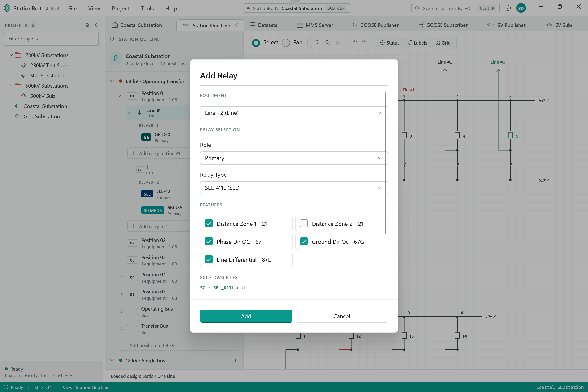Viewport: 588px width, 392px height.
Task: Open the SEL_411L.cid SCL file link
Action: pyautogui.click(x=222, y=288)
